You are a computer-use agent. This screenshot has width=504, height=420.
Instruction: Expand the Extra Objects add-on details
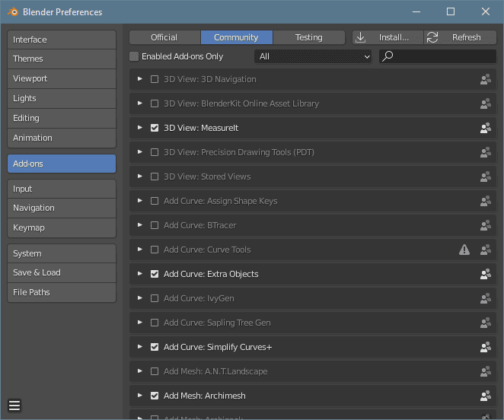(x=140, y=274)
